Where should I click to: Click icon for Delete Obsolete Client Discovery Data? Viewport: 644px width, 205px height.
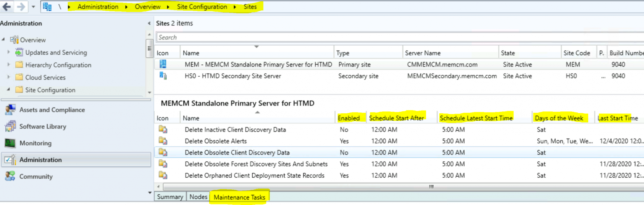[x=163, y=152]
